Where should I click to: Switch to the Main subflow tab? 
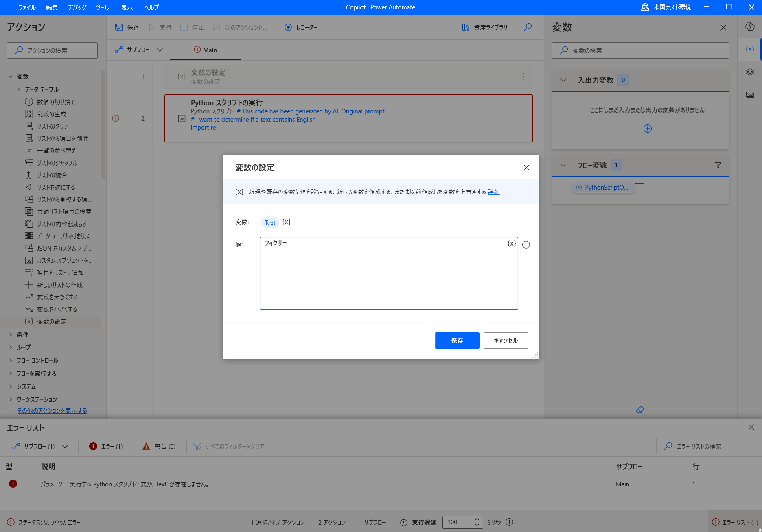pyautogui.click(x=205, y=50)
